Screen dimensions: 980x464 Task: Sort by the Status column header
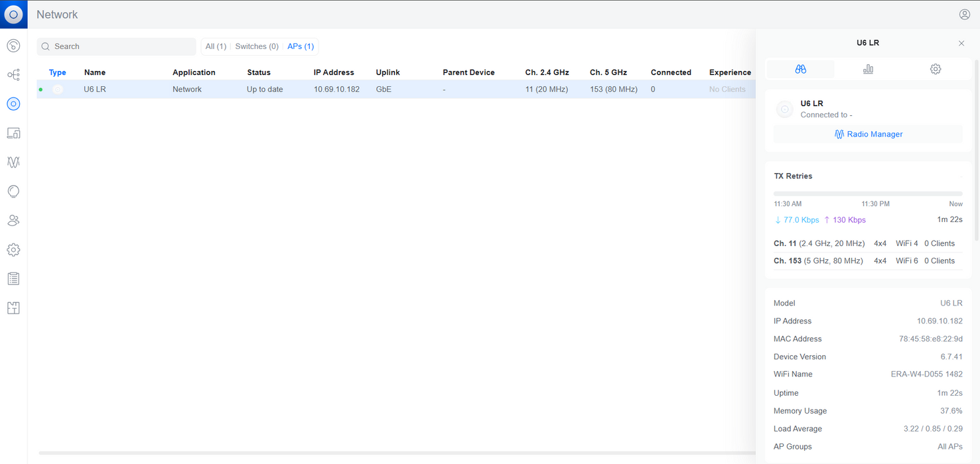click(259, 72)
